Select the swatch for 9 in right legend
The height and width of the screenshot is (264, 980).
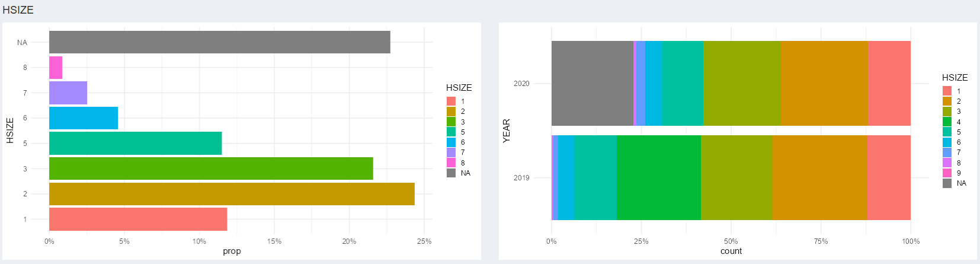(947, 173)
